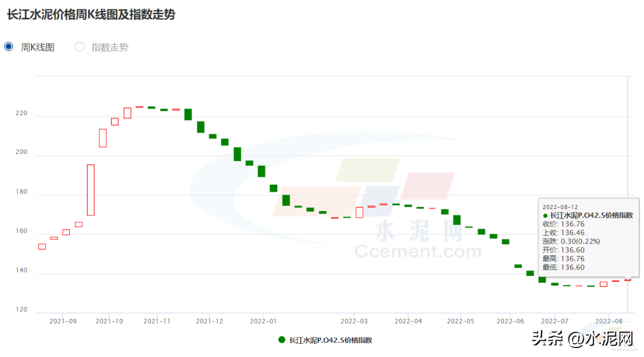644x357 pixels.
Task: Click the latest candlestick under the tooltip pointer
Action: coord(627,280)
